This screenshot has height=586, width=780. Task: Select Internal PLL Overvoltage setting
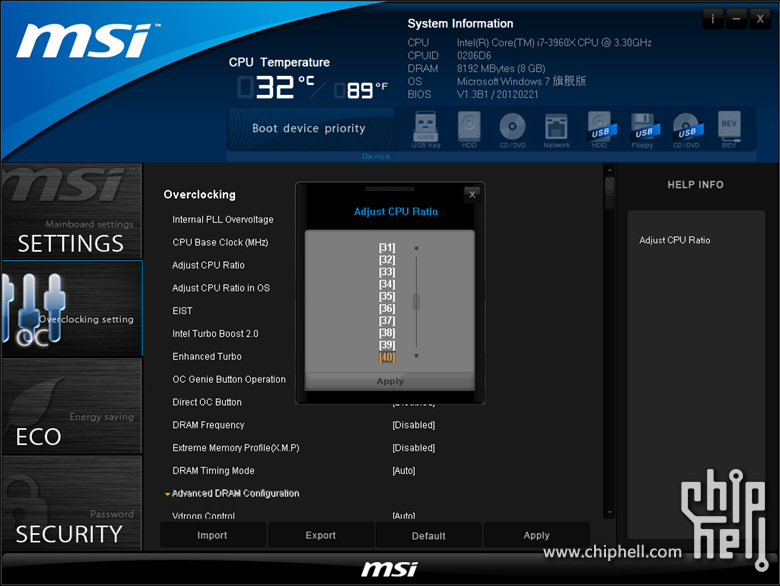(x=222, y=219)
